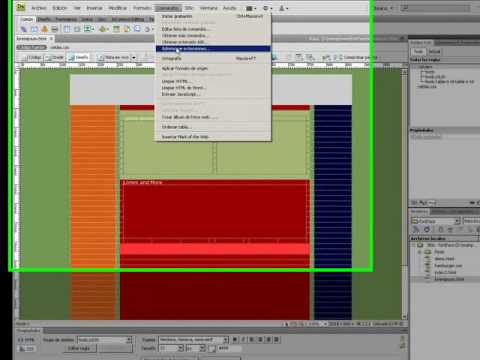Insert a table using the table icon
The image size is (480, 360).
pos(67,29)
